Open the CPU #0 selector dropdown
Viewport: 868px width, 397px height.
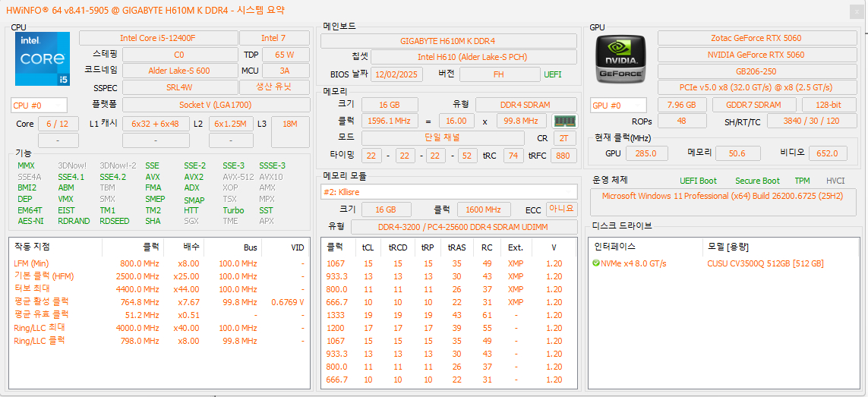point(39,106)
